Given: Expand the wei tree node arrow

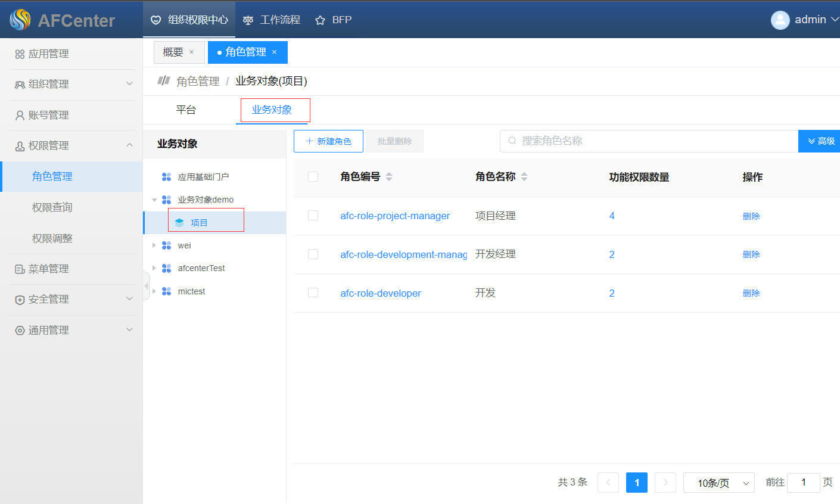Looking at the screenshot, I should tap(154, 245).
